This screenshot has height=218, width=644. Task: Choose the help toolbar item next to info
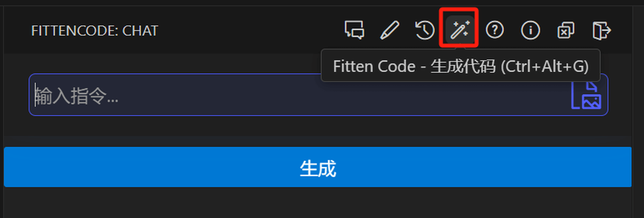pos(495,30)
